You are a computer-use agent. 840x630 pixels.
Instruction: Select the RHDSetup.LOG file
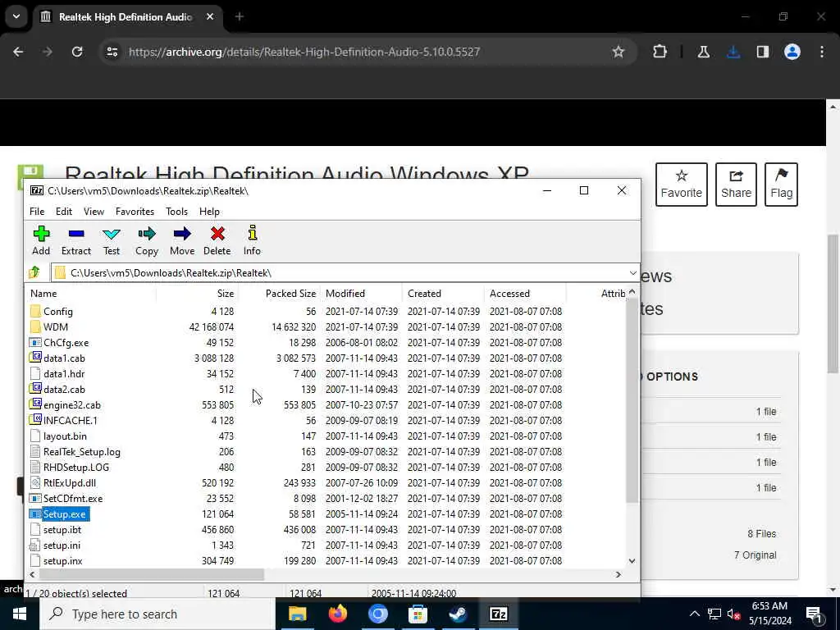point(76,467)
